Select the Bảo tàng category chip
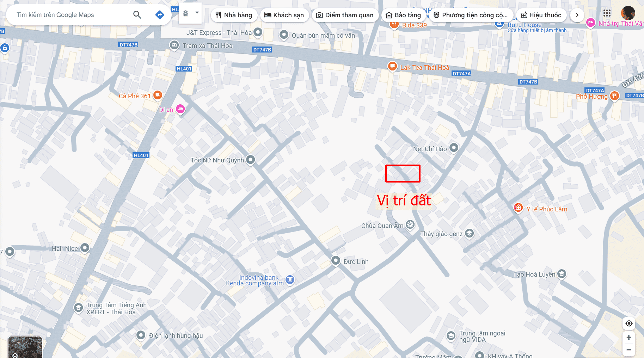Viewport: 644px width, 358px height. pos(404,15)
